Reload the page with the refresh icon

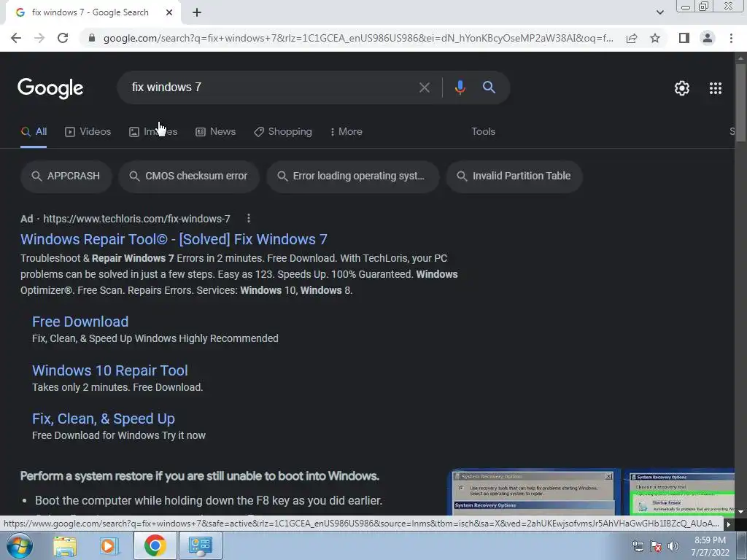63,38
